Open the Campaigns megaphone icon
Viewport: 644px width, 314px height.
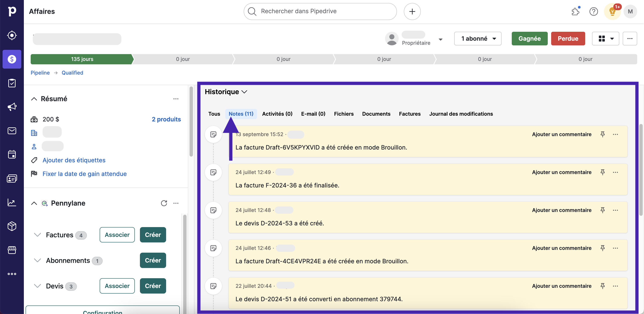pyautogui.click(x=12, y=107)
